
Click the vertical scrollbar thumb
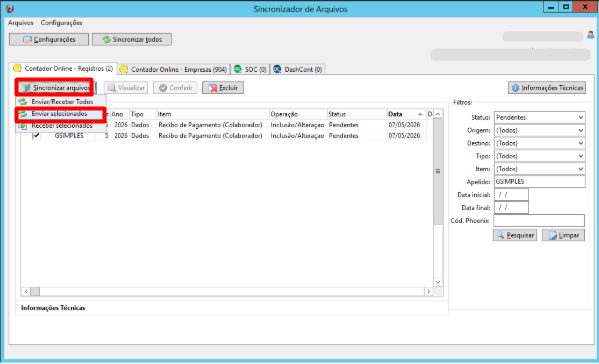coord(438,171)
